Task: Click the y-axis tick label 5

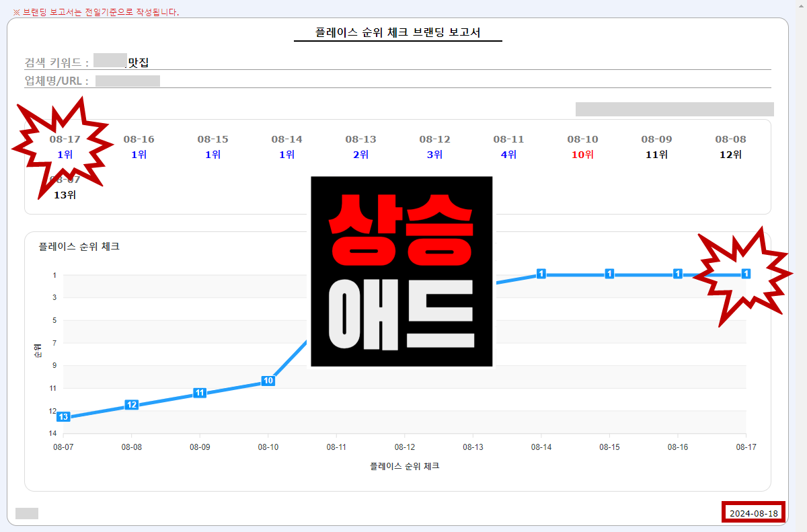Action: coord(54,320)
